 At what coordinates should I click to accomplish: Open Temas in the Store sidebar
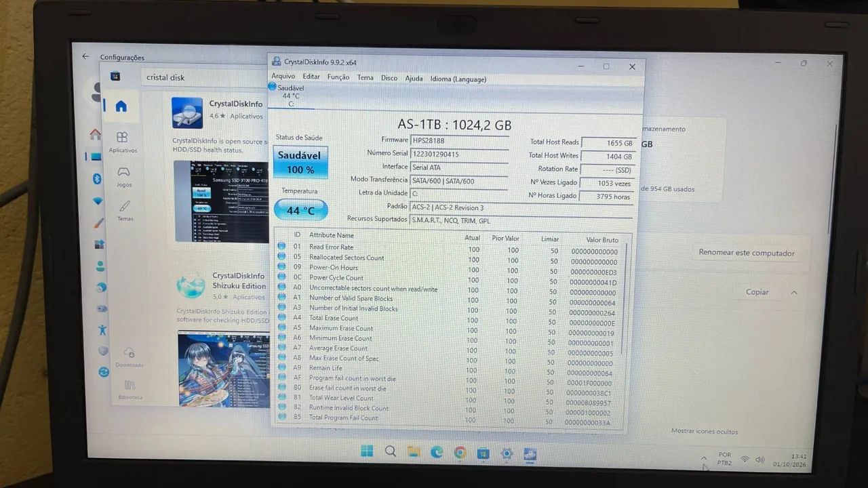[x=125, y=211]
